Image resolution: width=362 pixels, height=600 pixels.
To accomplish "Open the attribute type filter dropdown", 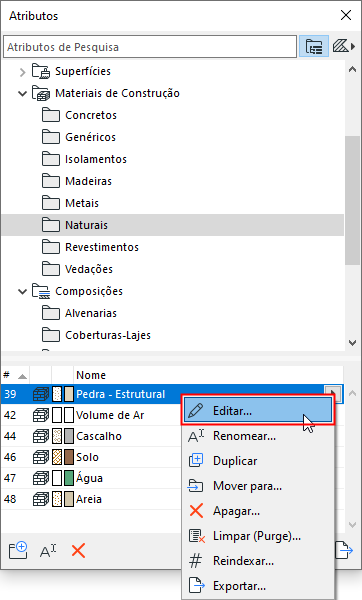I will click(x=343, y=47).
